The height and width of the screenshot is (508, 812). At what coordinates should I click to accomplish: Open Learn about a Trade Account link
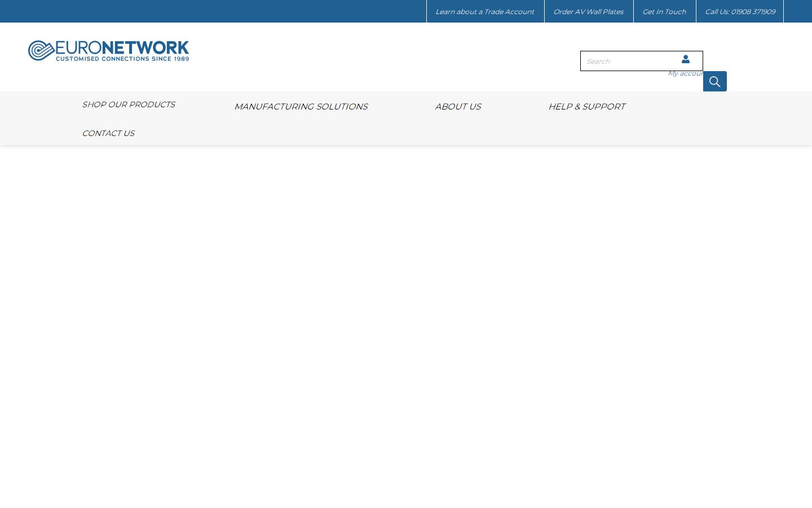[484, 11]
